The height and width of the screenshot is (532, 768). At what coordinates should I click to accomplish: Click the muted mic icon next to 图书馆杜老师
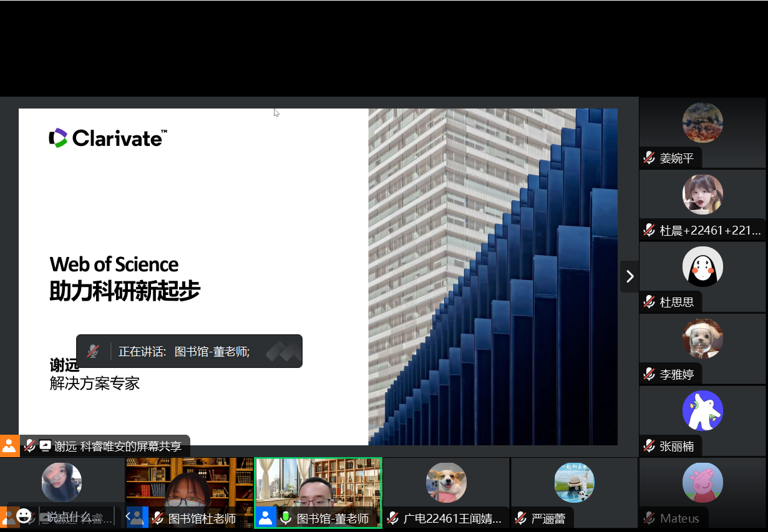click(158, 518)
